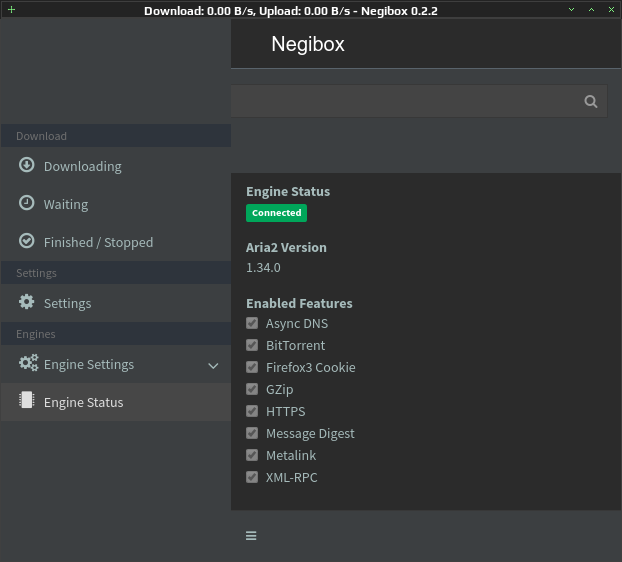The image size is (622, 562).
Task: Toggle the Firefox3 Cookie checkbox
Action: 252,367
